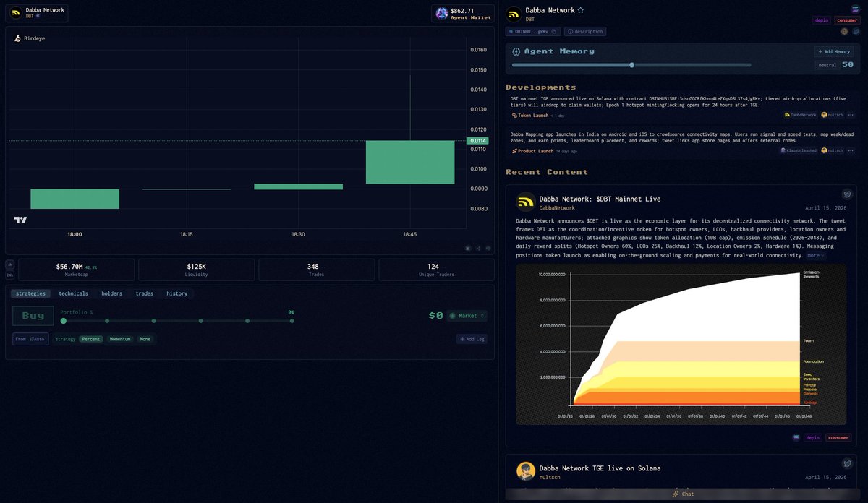Click the Chat sparkle icon in bottom bar
The height and width of the screenshot is (503, 868).
(676, 494)
